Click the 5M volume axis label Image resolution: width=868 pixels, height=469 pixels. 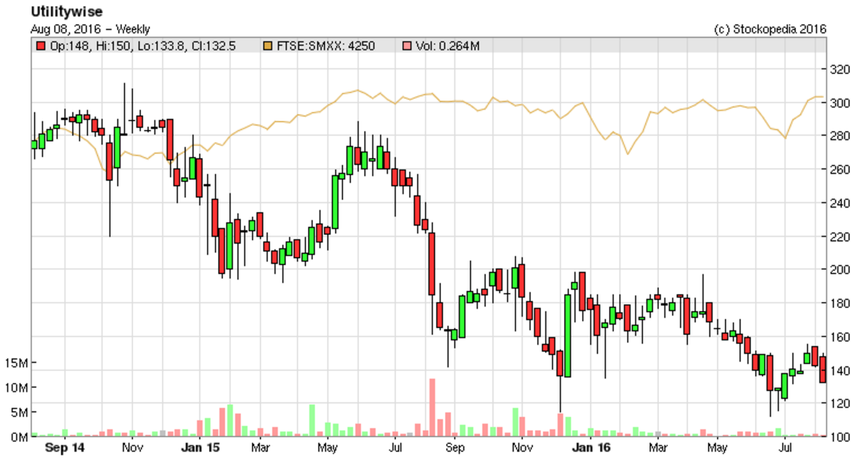point(19,413)
